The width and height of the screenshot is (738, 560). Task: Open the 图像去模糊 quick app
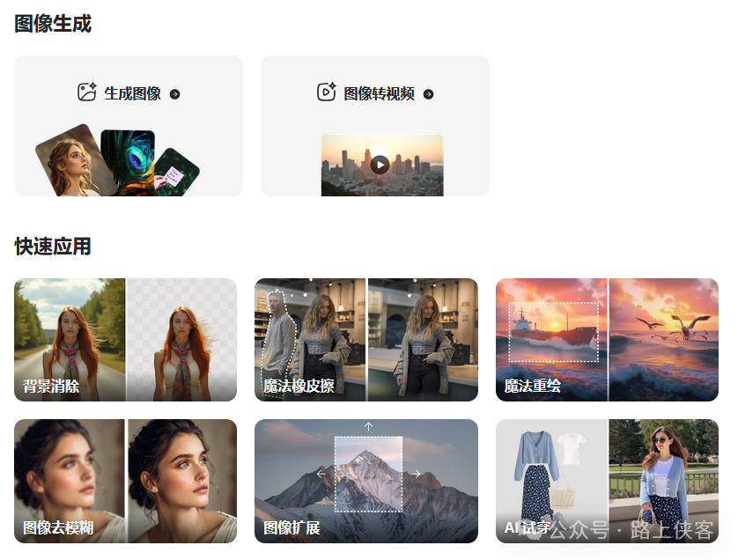[126, 481]
